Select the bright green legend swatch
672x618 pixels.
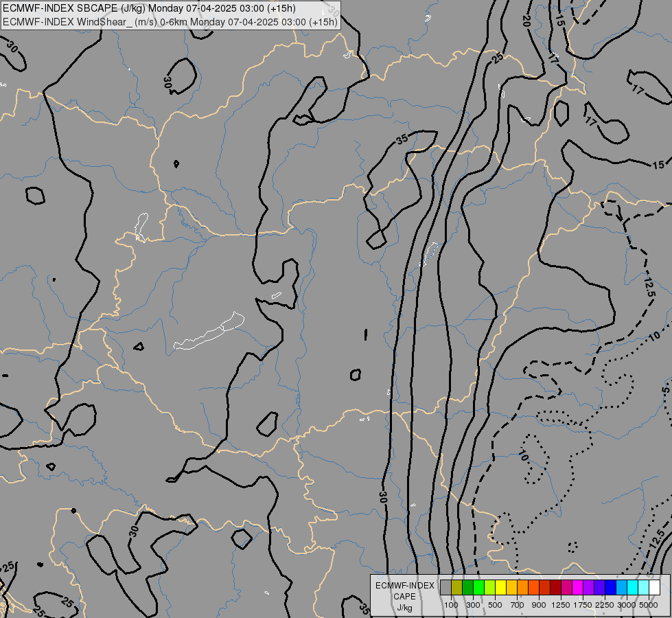coord(478,588)
